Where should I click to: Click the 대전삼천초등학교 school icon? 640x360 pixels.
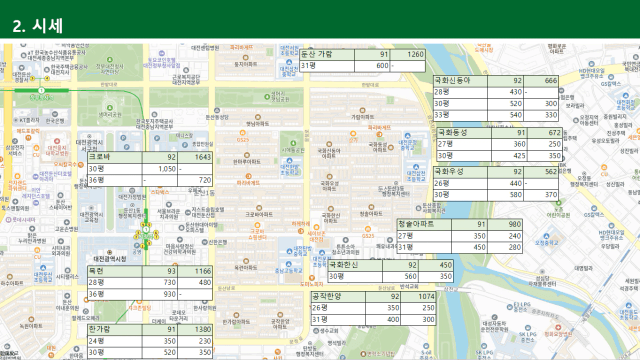(x=416, y=167)
